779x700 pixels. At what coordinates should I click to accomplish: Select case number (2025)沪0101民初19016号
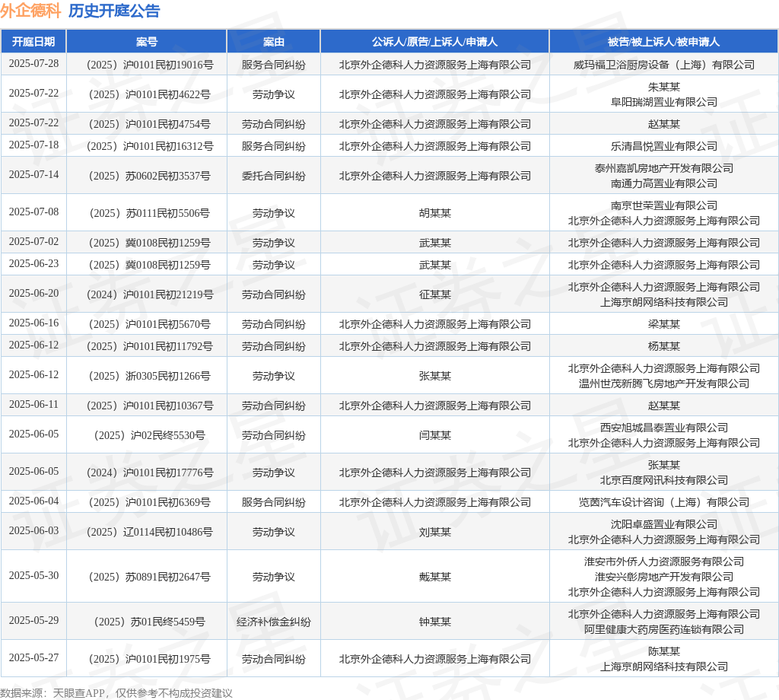click(150, 65)
